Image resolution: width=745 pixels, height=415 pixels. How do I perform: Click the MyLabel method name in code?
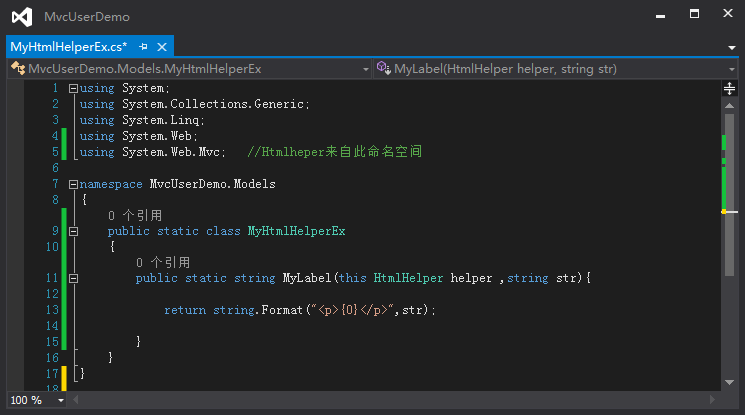pyautogui.click(x=306, y=279)
